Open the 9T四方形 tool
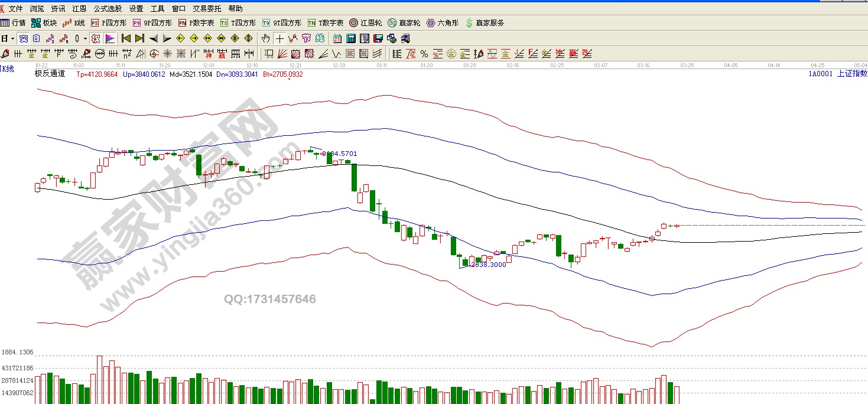This screenshot has height=404, width=868. click(282, 23)
